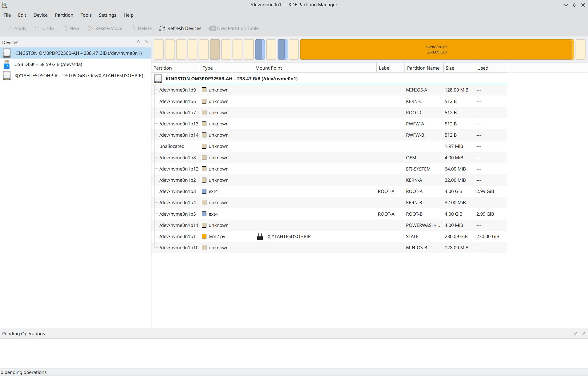Select the USB DISK device icon
The width and height of the screenshot is (588, 376).
click(x=7, y=64)
